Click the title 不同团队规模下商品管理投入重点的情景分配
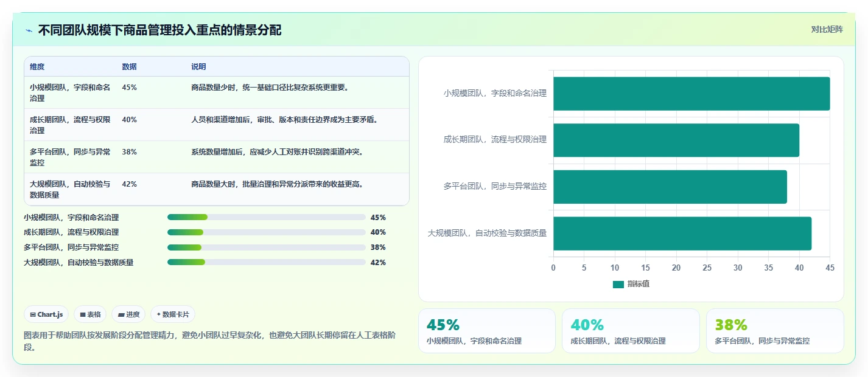 (159, 30)
